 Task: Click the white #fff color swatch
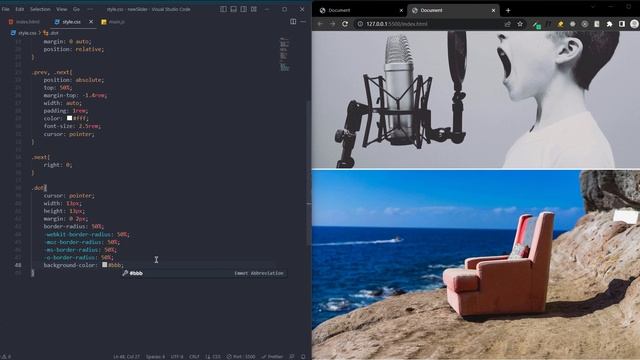click(69, 118)
